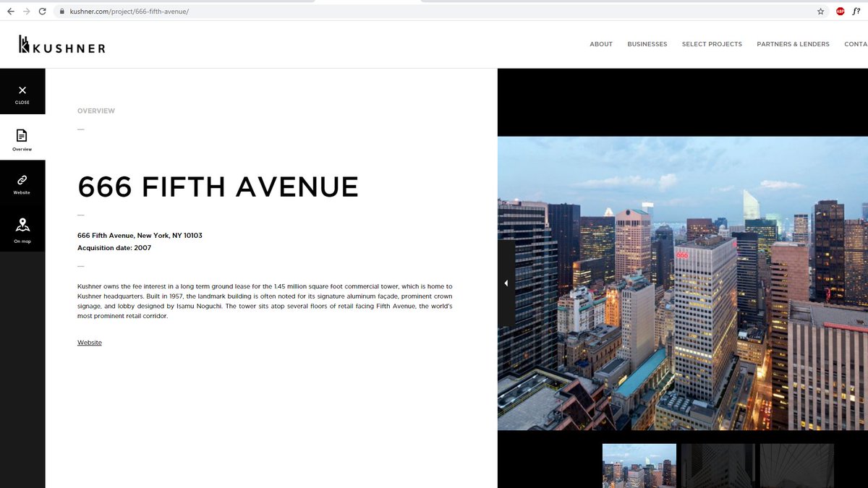Select second dark gallery thumbnail
The width and height of the screenshot is (868, 488).
click(x=718, y=466)
